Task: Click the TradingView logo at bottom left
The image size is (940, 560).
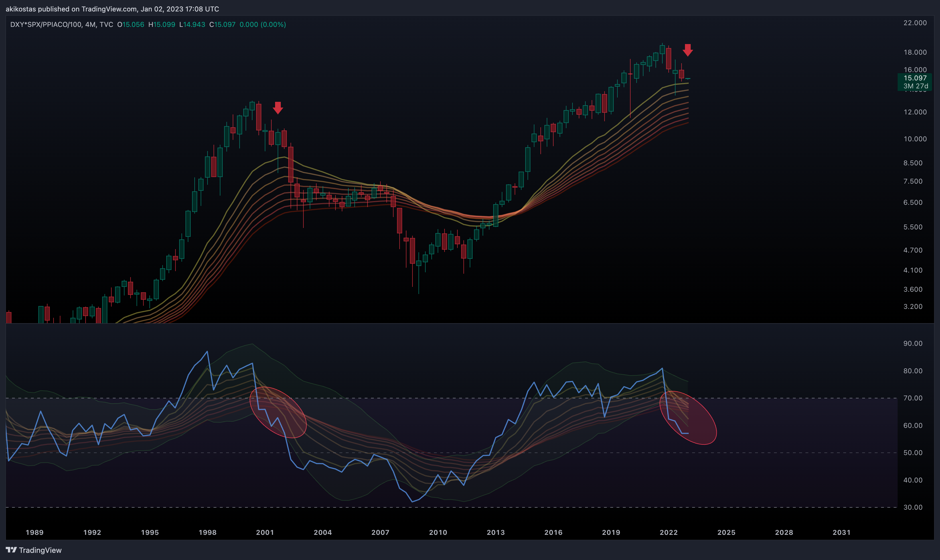Action: [33, 550]
